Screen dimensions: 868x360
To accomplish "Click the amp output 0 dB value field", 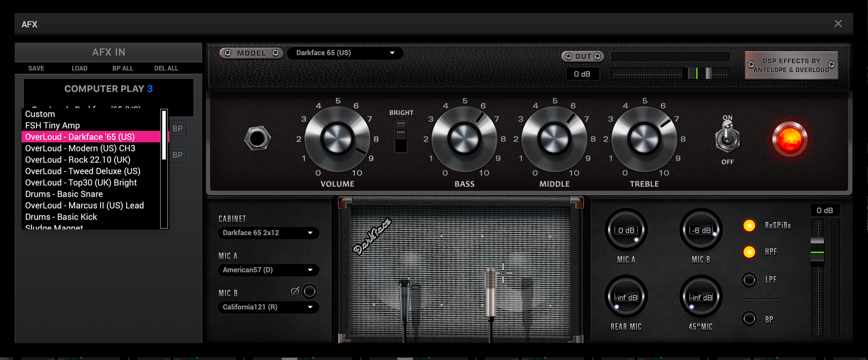I will [582, 74].
